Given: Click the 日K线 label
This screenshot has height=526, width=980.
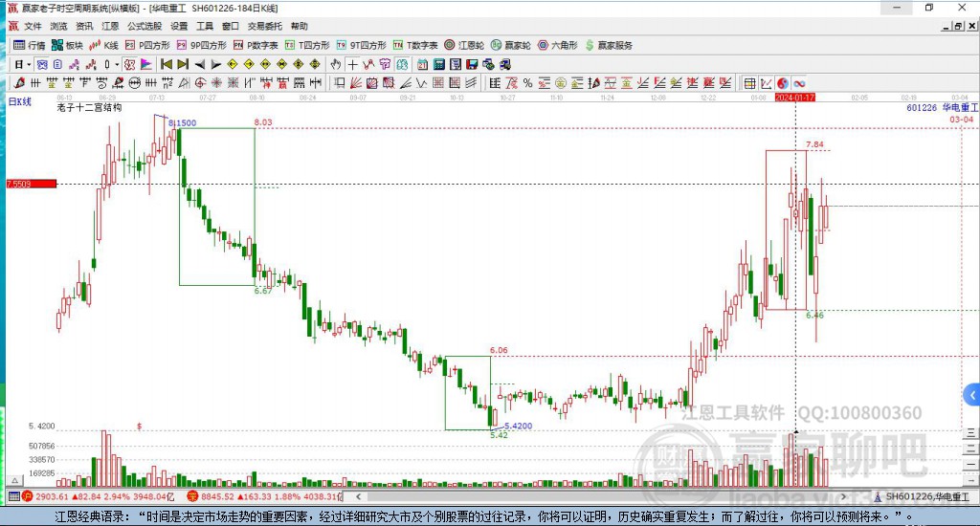Looking at the screenshot, I should (x=19, y=101).
